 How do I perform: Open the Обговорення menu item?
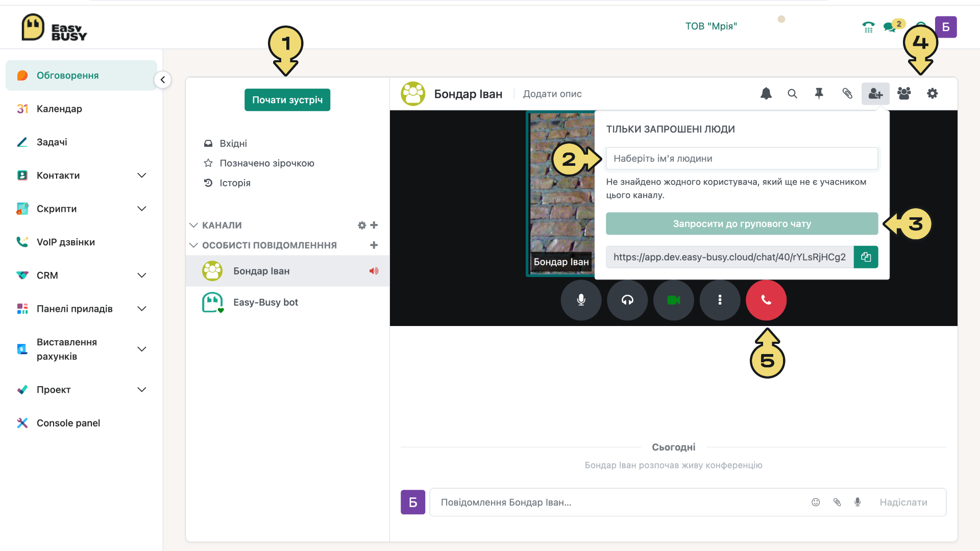[81, 76]
